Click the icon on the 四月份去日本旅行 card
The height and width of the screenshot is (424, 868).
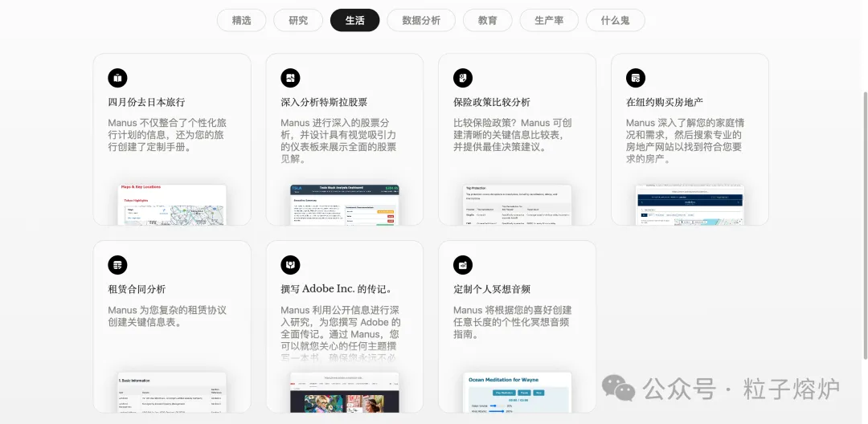pyautogui.click(x=117, y=78)
